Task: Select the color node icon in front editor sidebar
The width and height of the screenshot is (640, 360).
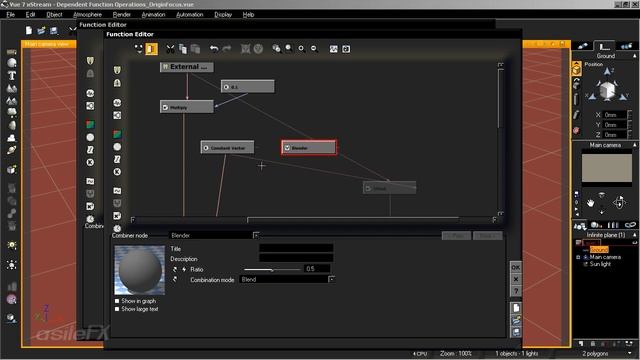Action: (x=117, y=134)
